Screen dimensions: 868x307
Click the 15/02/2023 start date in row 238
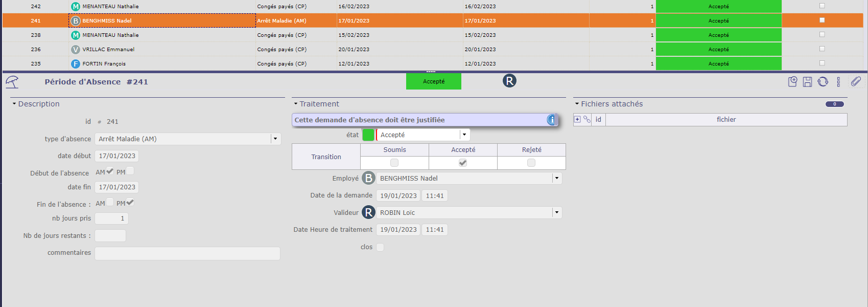pyautogui.click(x=354, y=35)
